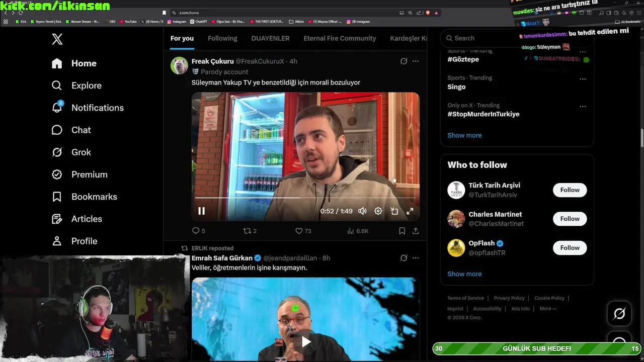Open the #StopMurderInTurkiye trend
This screenshot has width=644, height=362.
click(484, 114)
